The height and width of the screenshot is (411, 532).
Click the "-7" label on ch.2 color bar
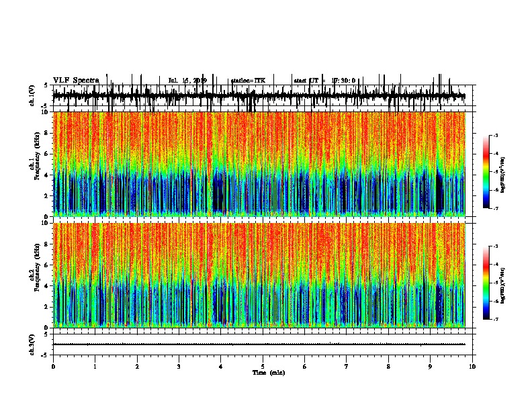[x=495, y=319]
